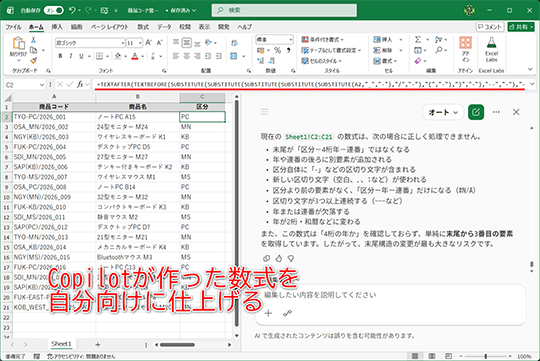Increase font size with the larger A

[x=148, y=43]
